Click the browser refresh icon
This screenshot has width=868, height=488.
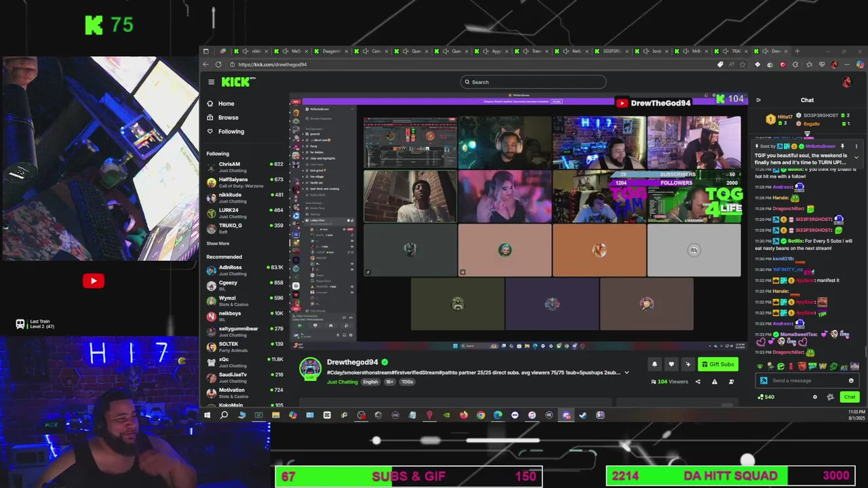[218, 64]
